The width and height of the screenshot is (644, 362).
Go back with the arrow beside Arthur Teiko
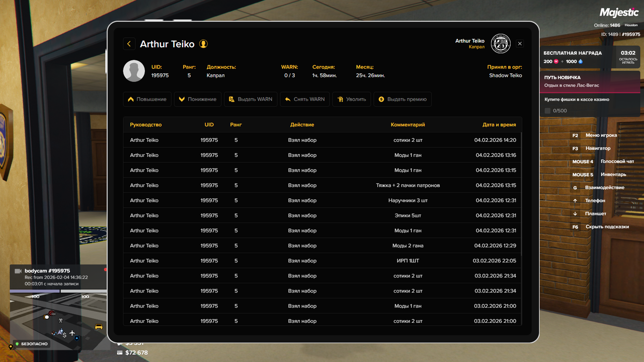[x=129, y=44]
